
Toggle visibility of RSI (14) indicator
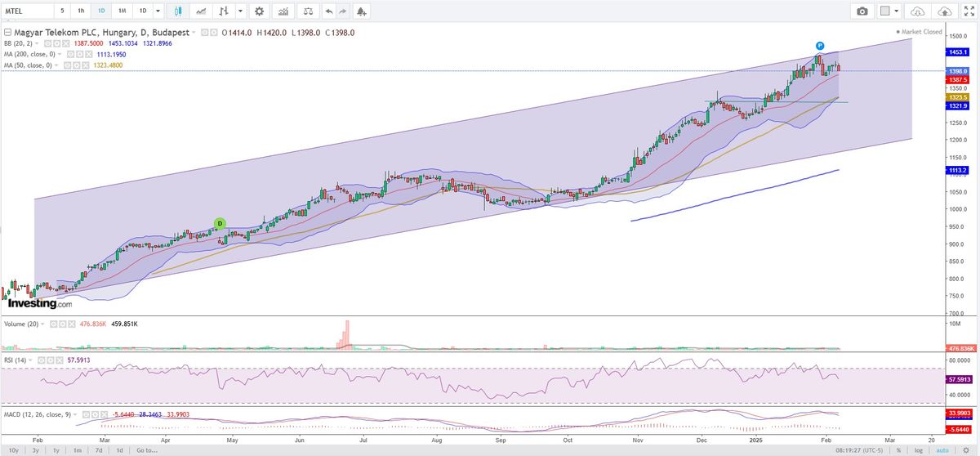click(x=41, y=360)
